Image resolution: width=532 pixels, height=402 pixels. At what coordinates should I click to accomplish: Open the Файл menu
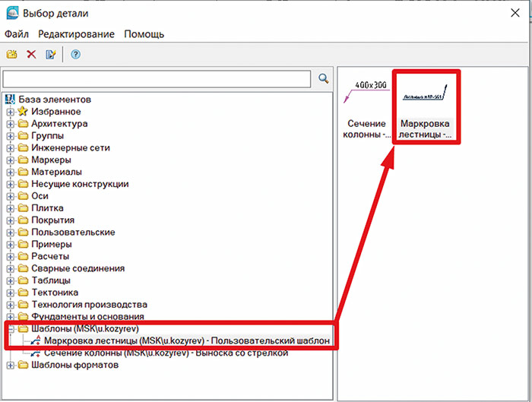(x=17, y=34)
